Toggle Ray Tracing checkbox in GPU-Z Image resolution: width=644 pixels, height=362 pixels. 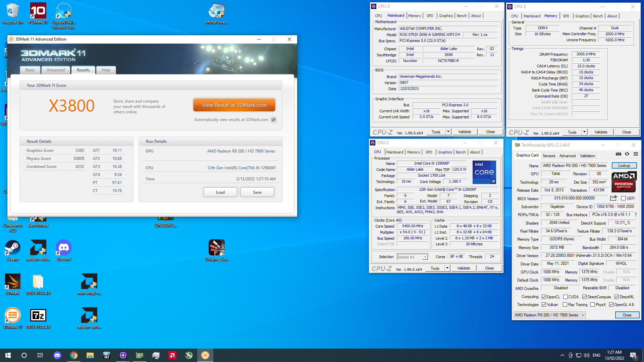tap(565, 305)
